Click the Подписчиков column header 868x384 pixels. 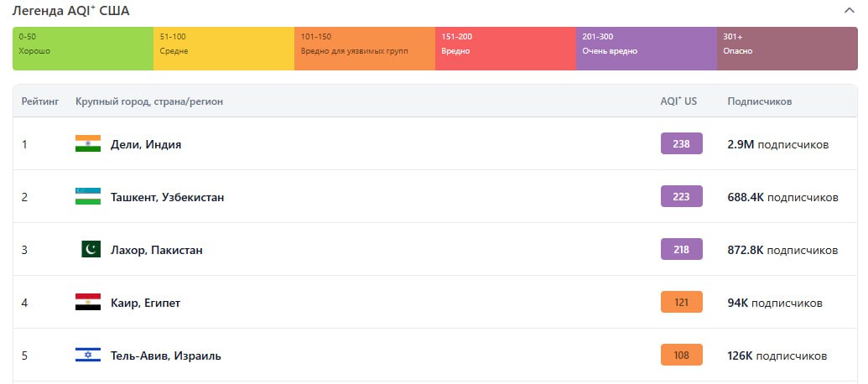[759, 101]
